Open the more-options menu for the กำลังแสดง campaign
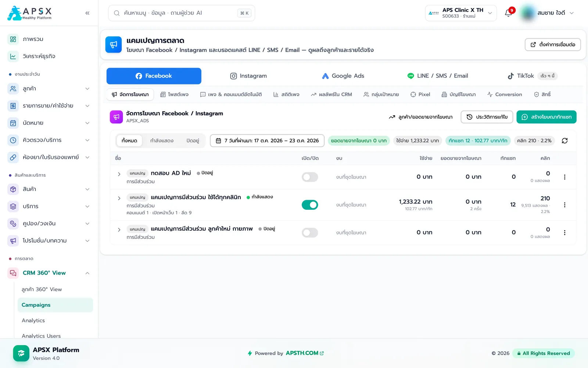 [565, 205]
